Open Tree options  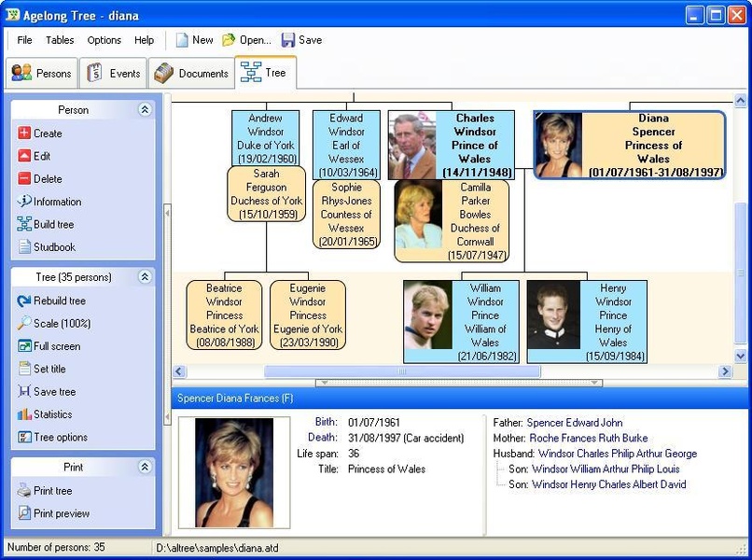(52, 437)
